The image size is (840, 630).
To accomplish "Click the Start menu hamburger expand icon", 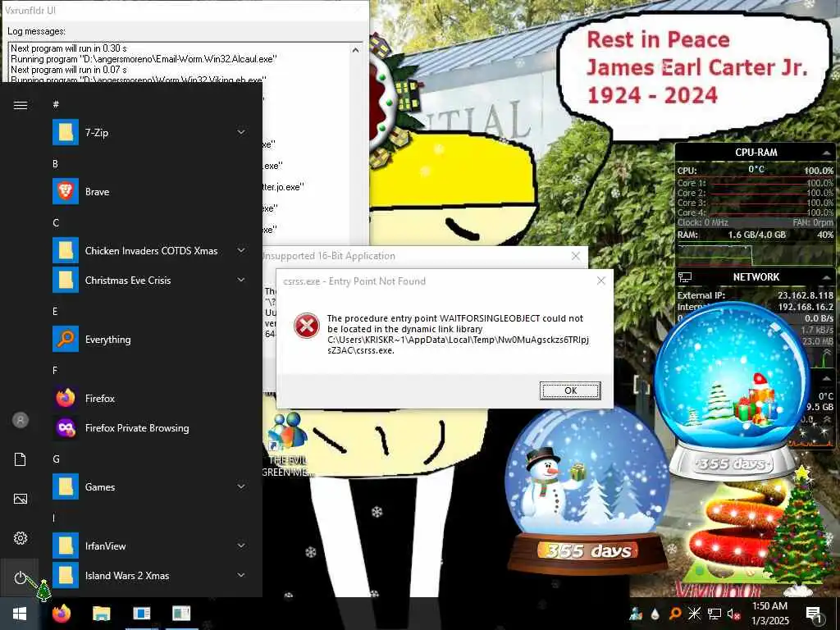I will (21, 105).
